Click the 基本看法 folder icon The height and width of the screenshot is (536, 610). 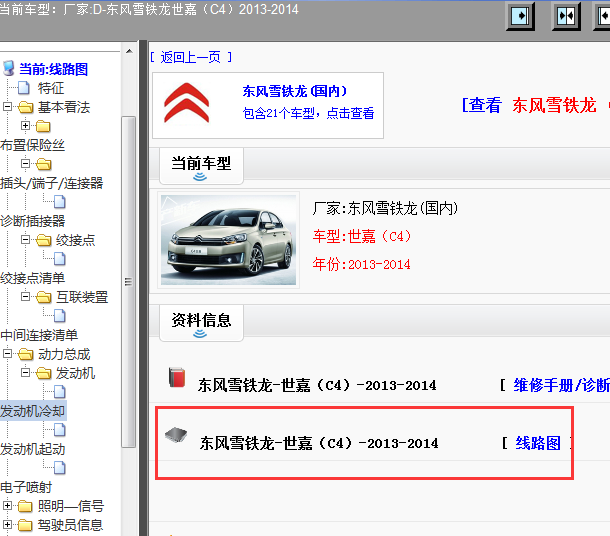point(26,107)
